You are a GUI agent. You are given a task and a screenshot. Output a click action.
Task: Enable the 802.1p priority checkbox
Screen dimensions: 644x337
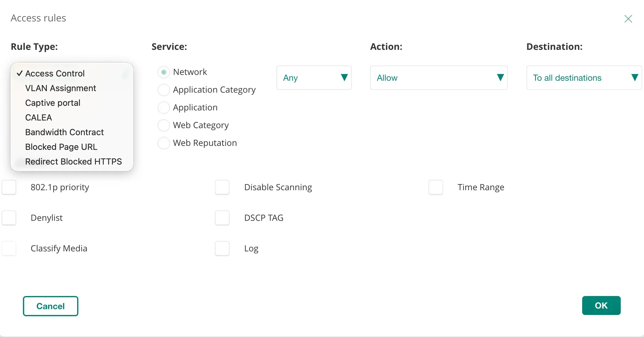point(9,187)
